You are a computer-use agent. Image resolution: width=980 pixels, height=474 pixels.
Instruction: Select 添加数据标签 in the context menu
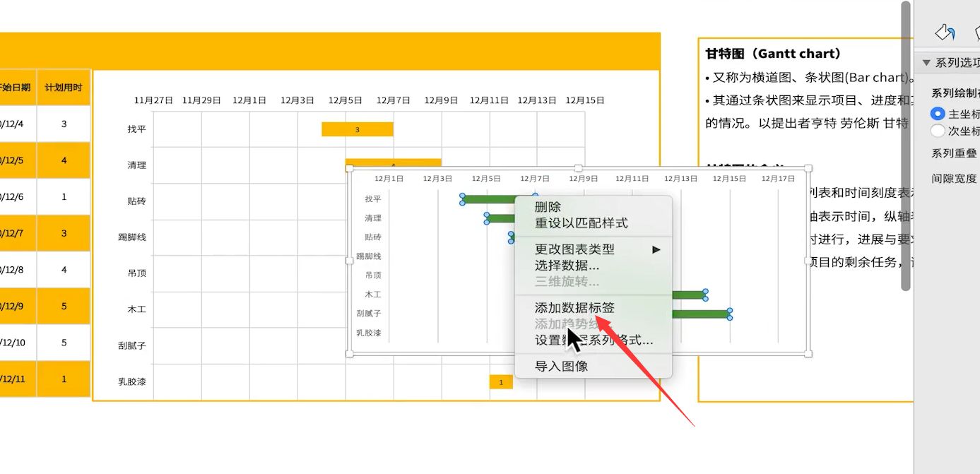click(574, 308)
